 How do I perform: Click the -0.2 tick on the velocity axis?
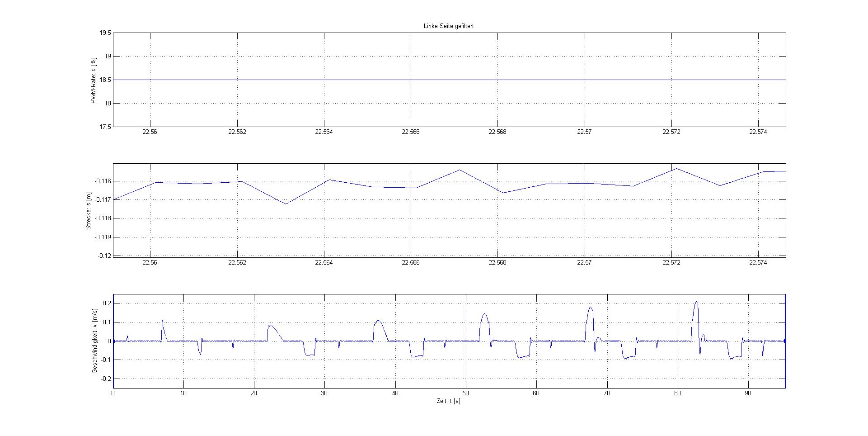click(x=105, y=379)
